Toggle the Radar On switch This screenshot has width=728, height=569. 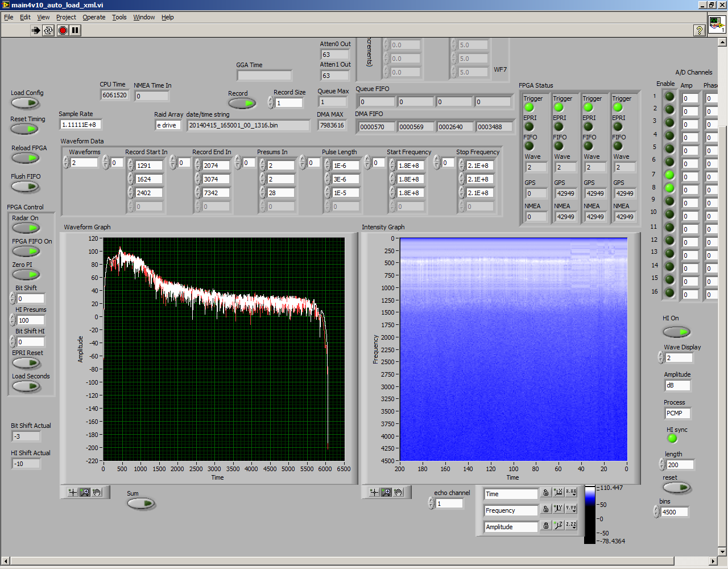click(26, 228)
